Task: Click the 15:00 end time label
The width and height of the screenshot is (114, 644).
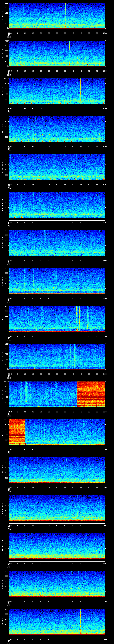Action: [105, 33]
